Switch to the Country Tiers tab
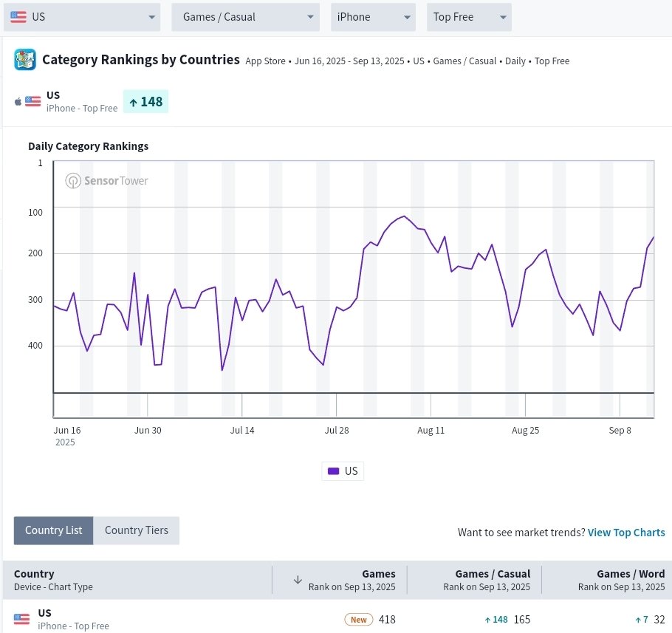Screen dimensions: 672x633 [x=137, y=530]
